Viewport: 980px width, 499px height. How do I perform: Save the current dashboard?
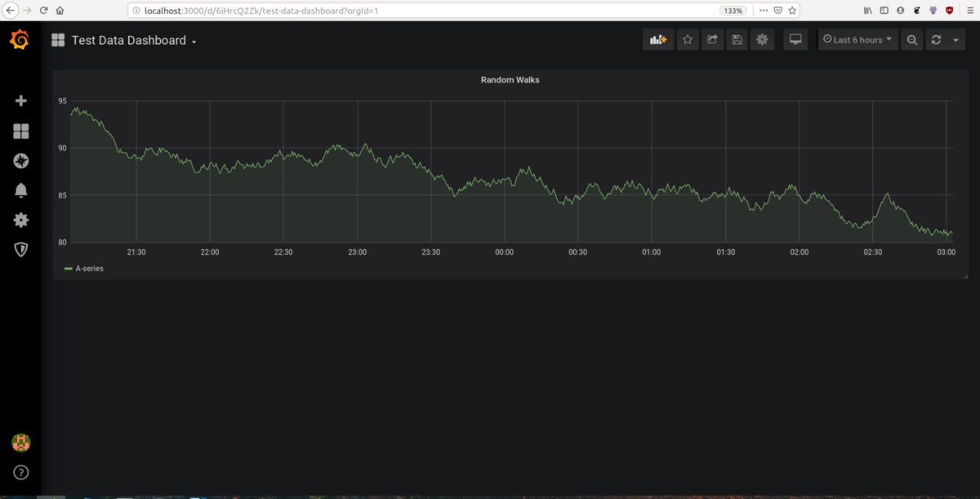pyautogui.click(x=737, y=39)
